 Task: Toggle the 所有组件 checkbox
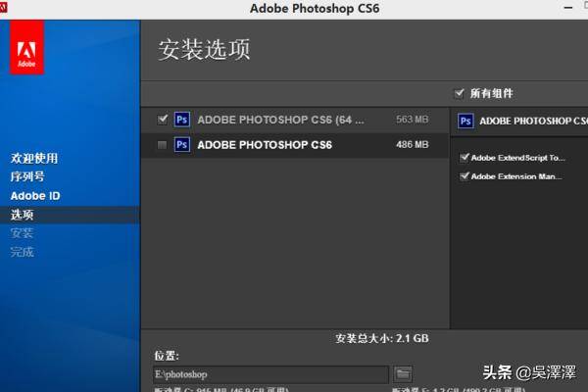(459, 93)
